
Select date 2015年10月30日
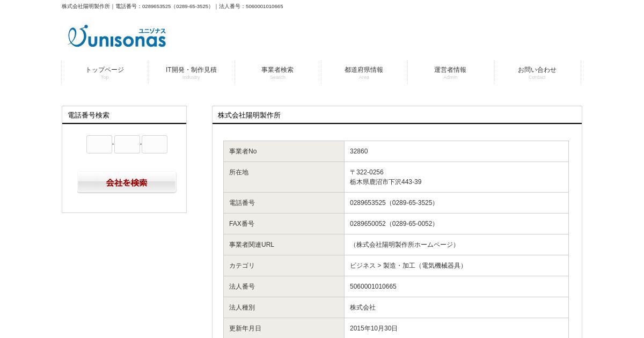374,328
